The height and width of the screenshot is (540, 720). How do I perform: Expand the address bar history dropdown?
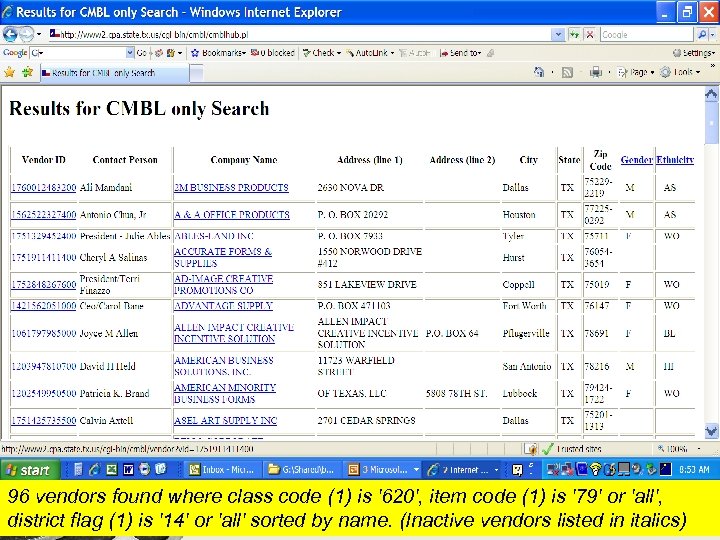pos(558,34)
